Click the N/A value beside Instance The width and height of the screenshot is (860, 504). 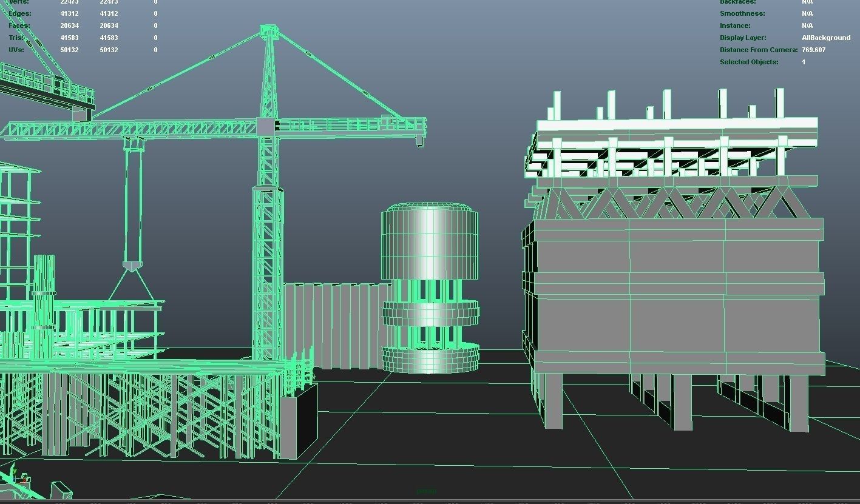[807, 25]
